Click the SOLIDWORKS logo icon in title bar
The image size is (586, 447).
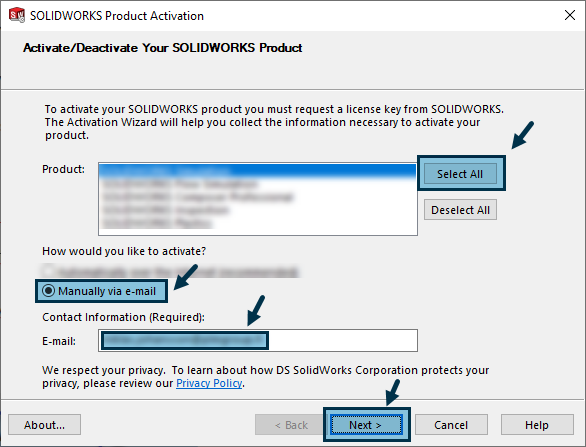pos(17,15)
